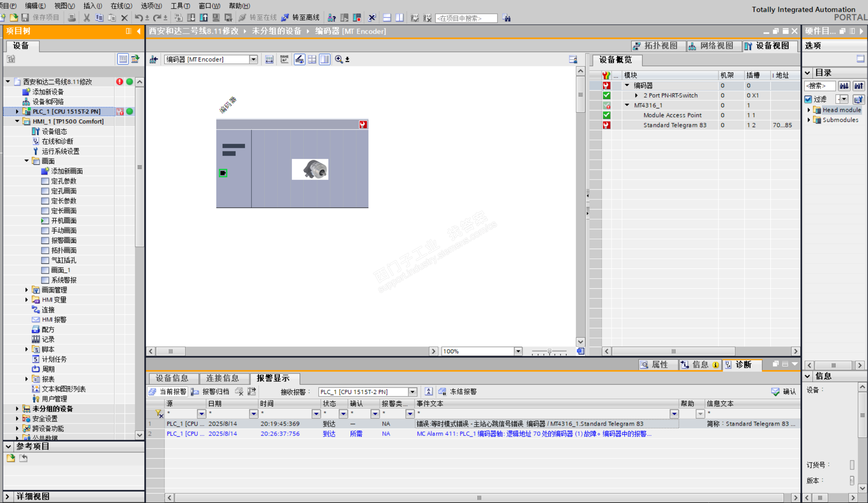Click the Save project icon

25,18
